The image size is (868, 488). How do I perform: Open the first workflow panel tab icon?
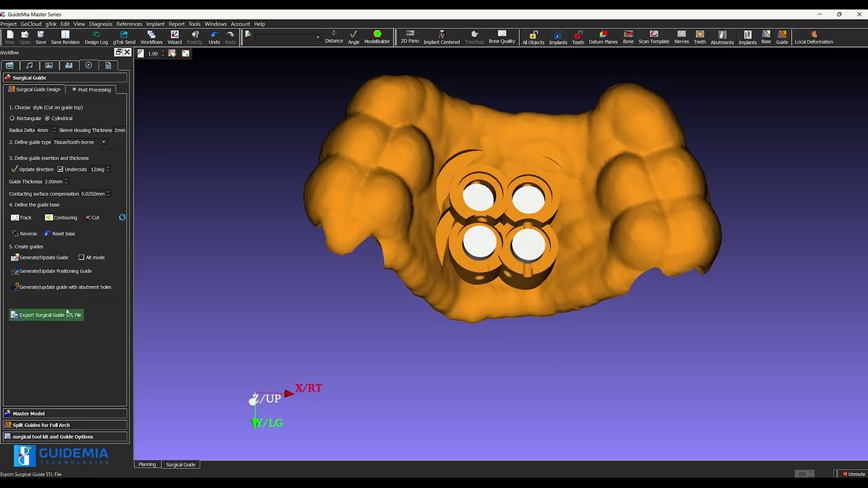[x=9, y=65]
